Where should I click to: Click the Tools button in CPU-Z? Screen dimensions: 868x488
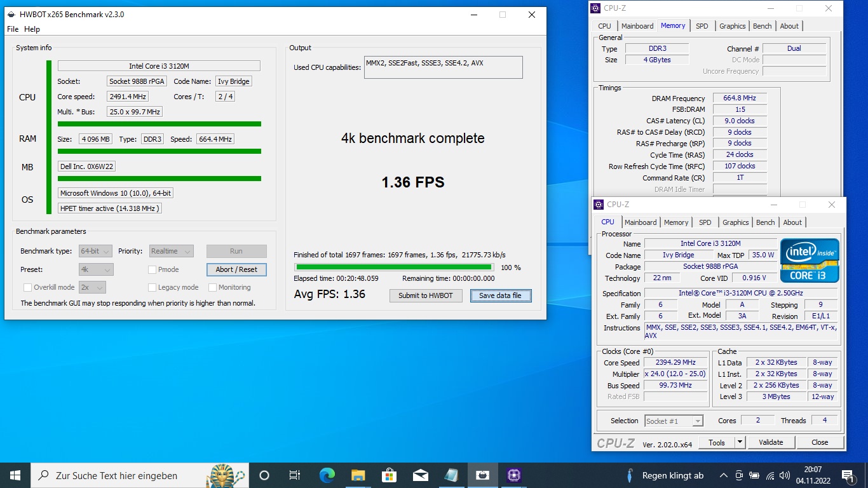(717, 442)
